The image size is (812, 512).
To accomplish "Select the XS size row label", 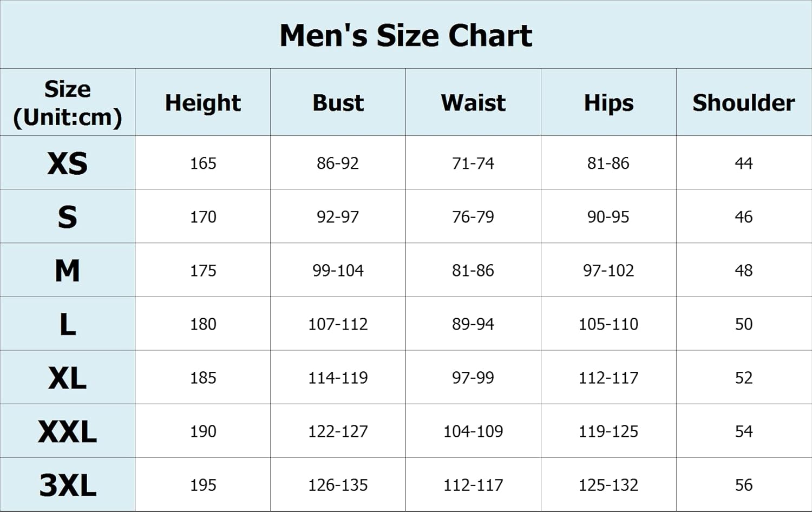I will click(x=68, y=163).
